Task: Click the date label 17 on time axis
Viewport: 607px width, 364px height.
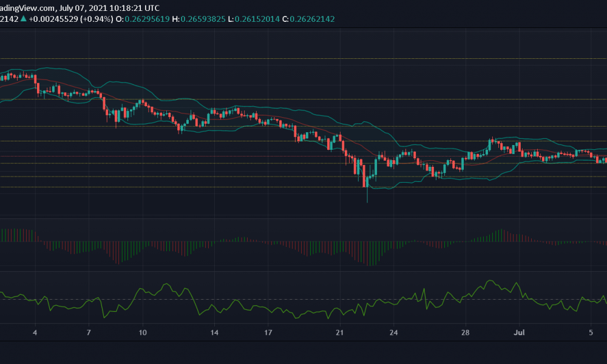Action: click(x=268, y=332)
